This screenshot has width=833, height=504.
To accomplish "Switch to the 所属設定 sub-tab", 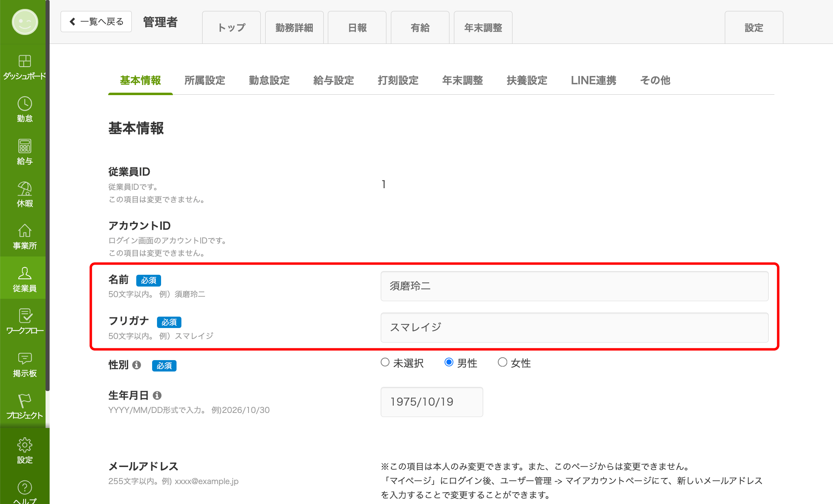I will coord(205,80).
